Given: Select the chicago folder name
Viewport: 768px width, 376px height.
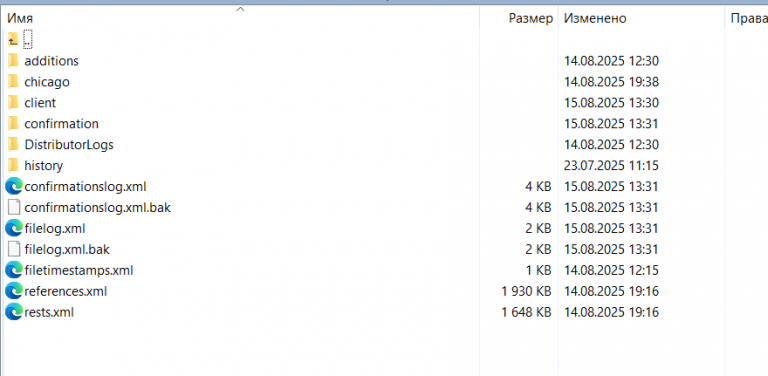Looking at the screenshot, I should click(x=47, y=82).
